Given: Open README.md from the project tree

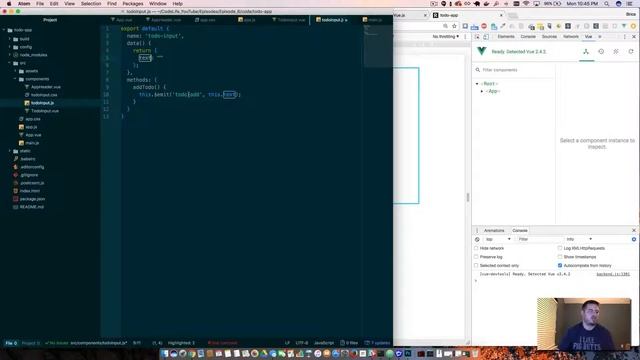Looking at the screenshot, I should pyautogui.click(x=31, y=207).
